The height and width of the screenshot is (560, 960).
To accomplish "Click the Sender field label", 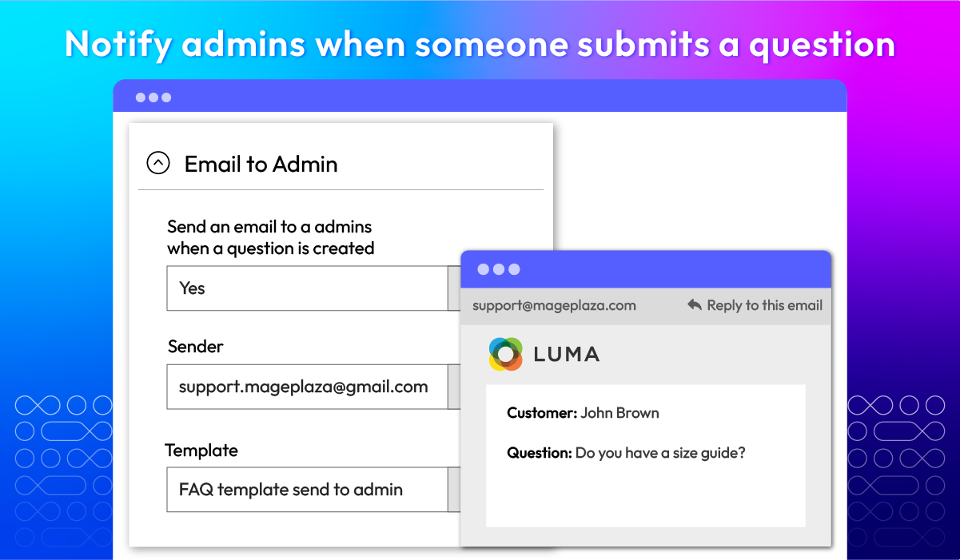I will click(196, 347).
